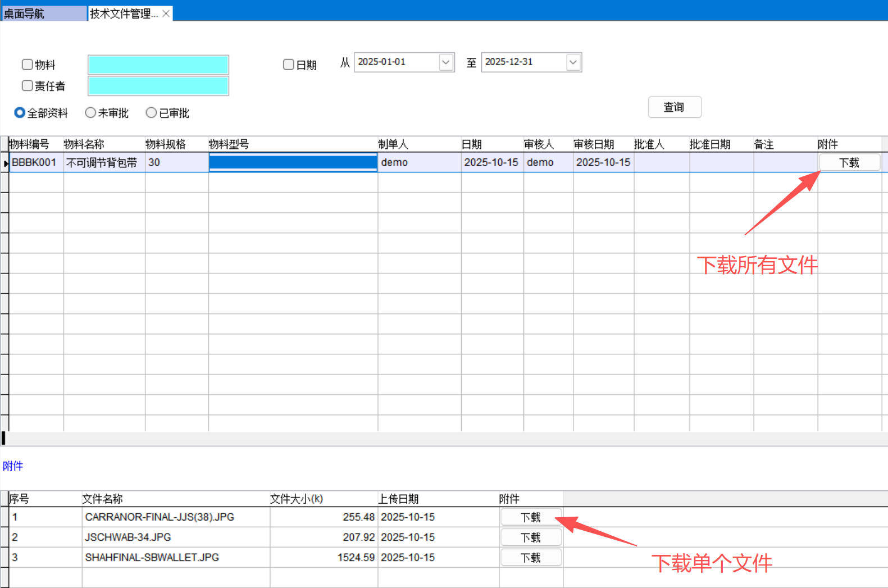
Task: Download the SHAHFINAL-SBWALLET.JPG file
Action: click(530, 558)
